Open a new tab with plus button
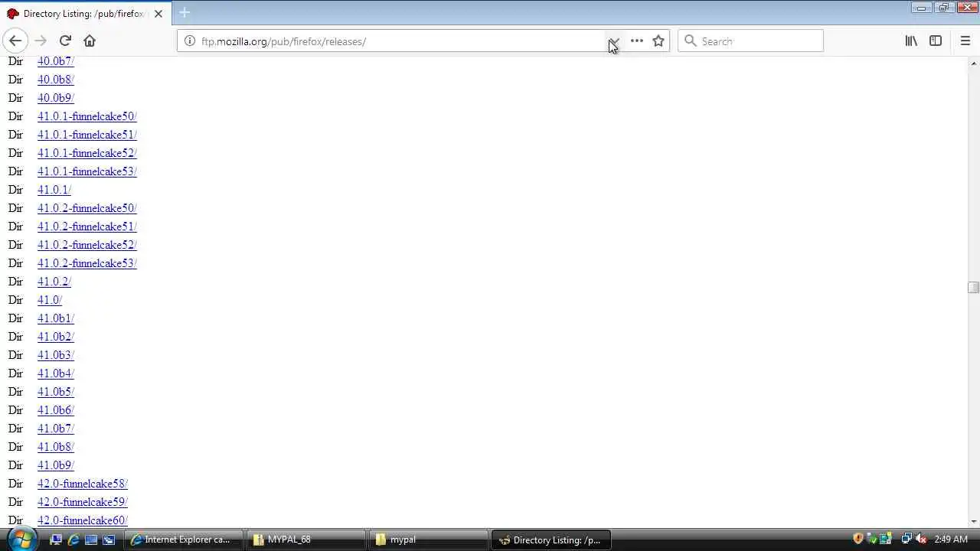This screenshot has width=980, height=551. pyautogui.click(x=185, y=13)
